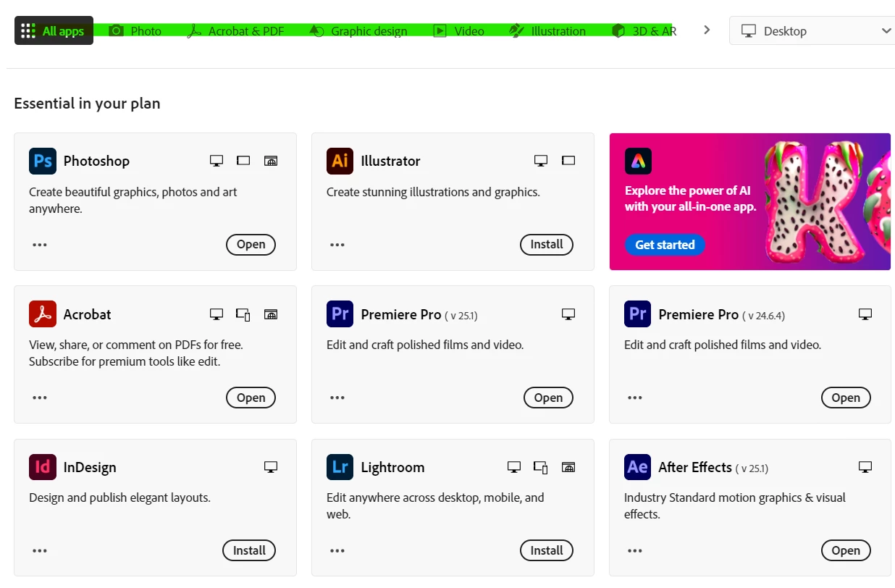Click Lightroom's mobile devices platform icon
Viewport: 895px width, 588px height.
[541, 467]
